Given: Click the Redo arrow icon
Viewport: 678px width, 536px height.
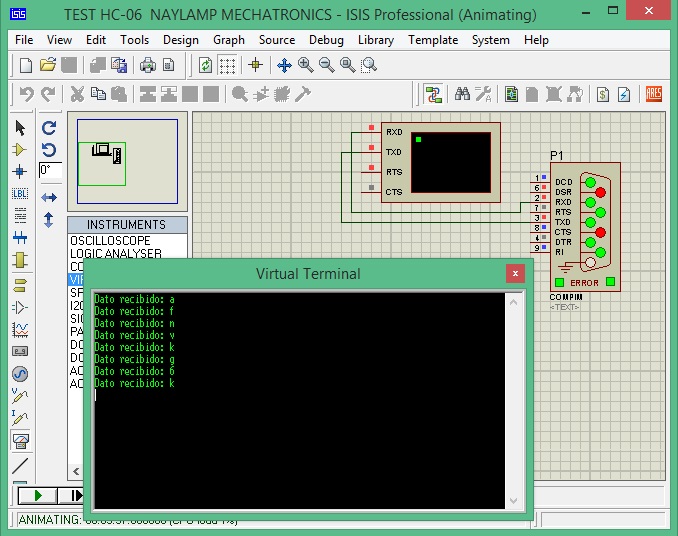Looking at the screenshot, I should (x=48, y=94).
